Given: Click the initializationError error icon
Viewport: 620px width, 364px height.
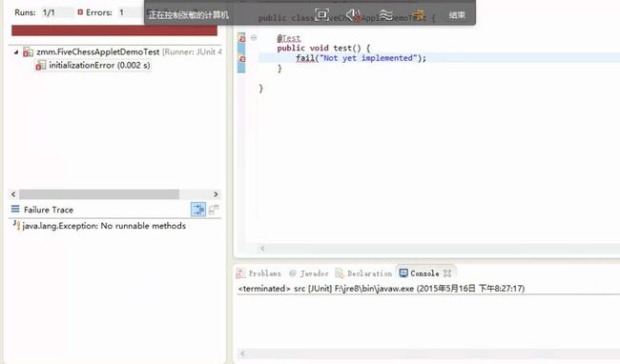Looking at the screenshot, I should tap(41, 65).
